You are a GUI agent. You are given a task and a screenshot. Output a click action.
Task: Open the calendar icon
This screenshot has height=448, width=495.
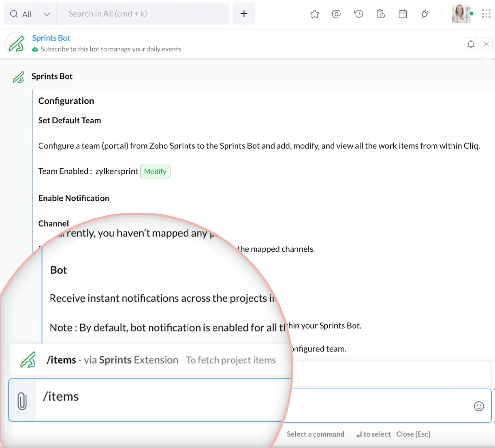(x=403, y=14)
